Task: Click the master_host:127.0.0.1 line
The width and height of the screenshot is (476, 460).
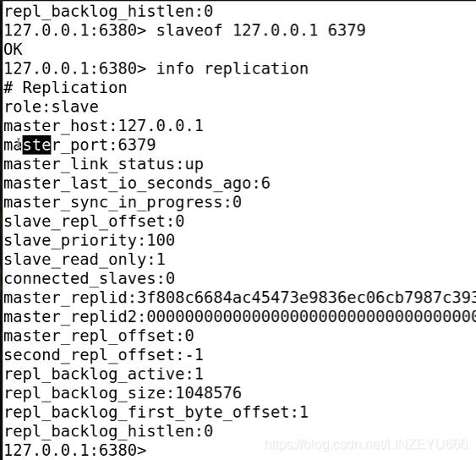Action: pos(103,126)
